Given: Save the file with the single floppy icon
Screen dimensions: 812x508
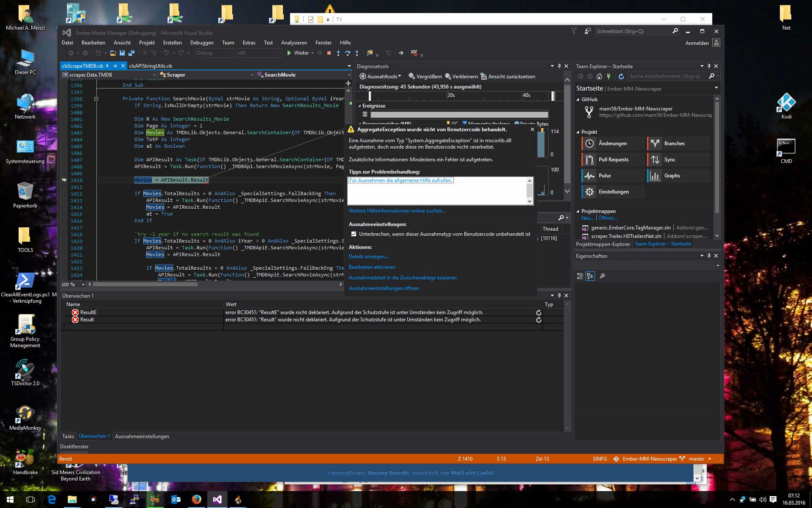Looking at the screenshot, I should 122,53.
